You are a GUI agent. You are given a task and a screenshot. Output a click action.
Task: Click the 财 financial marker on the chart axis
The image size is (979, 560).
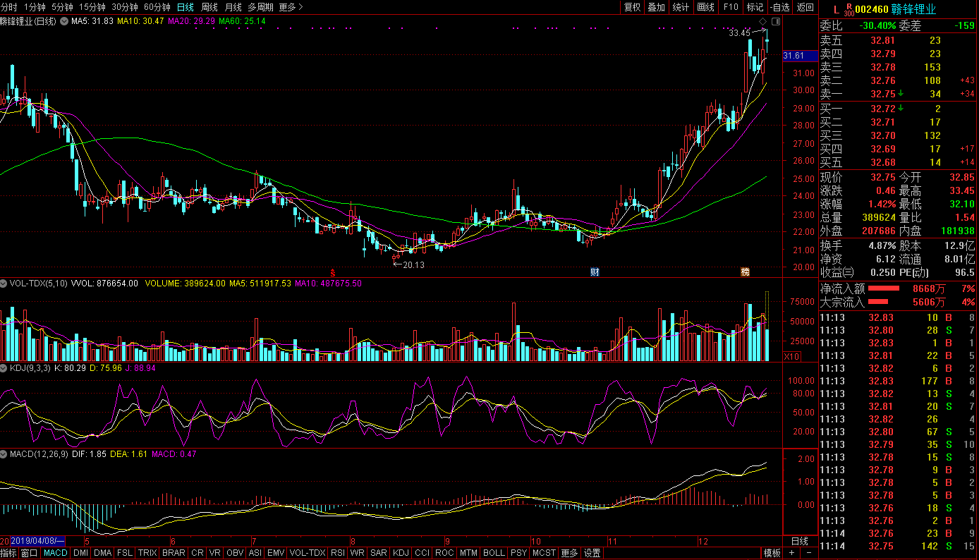coord(595,272)
